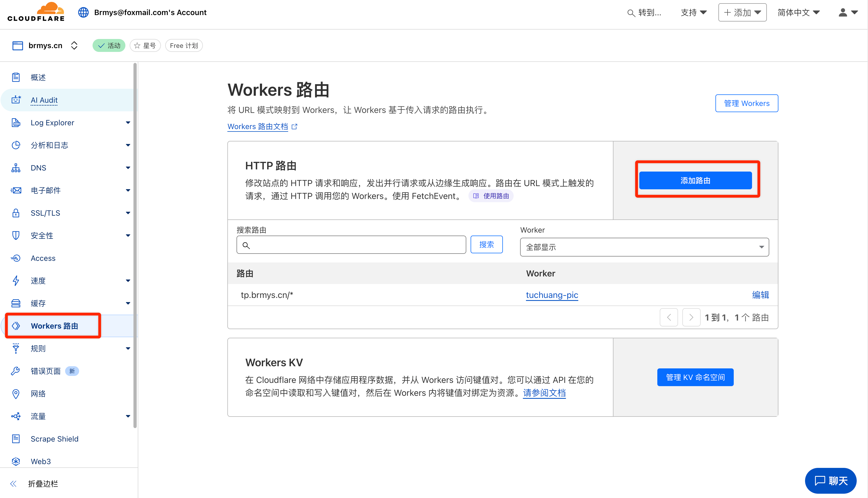Click the DNS network tree icon
The height and width of the screenshot is (498, 868).
click(16, 168)
